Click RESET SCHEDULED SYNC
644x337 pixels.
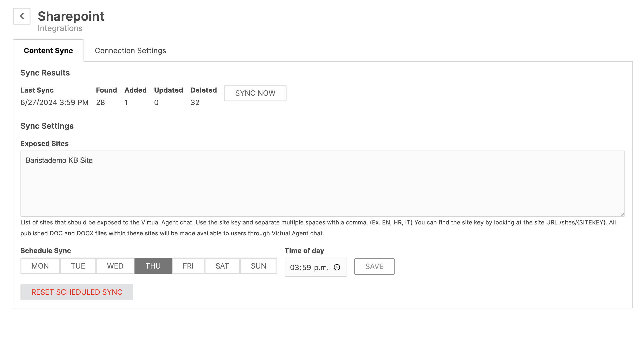77,292
